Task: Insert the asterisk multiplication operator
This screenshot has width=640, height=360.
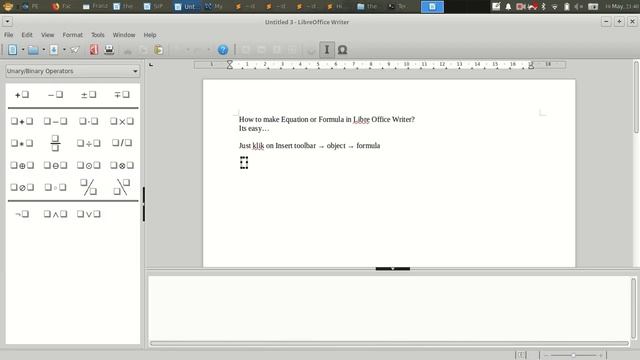Action: [22, 143]
